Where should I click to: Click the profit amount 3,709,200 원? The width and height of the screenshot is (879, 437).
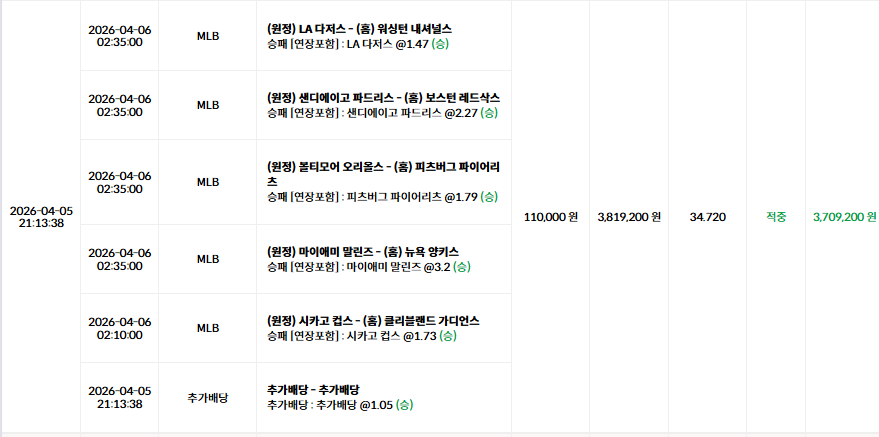(844, 217)
